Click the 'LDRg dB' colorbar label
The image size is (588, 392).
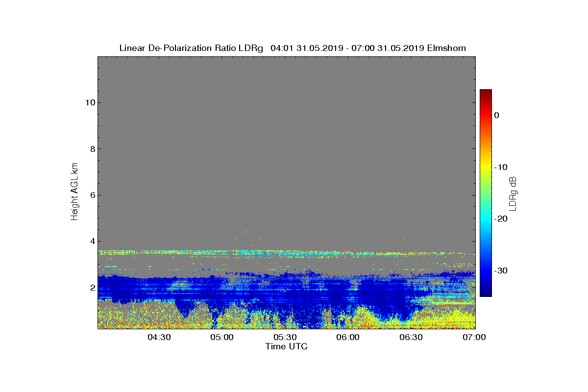[x=513, y=193]
